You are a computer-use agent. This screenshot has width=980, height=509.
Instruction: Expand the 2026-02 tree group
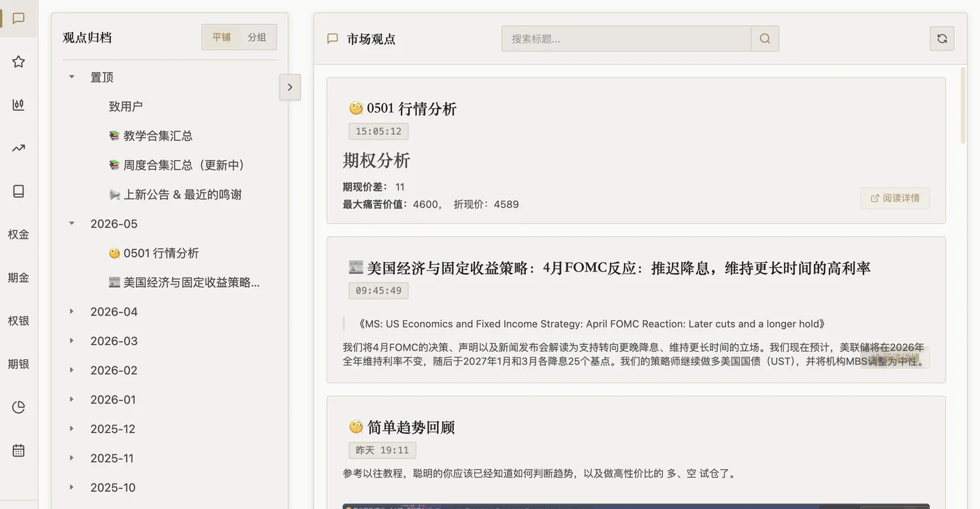point(71,370)
